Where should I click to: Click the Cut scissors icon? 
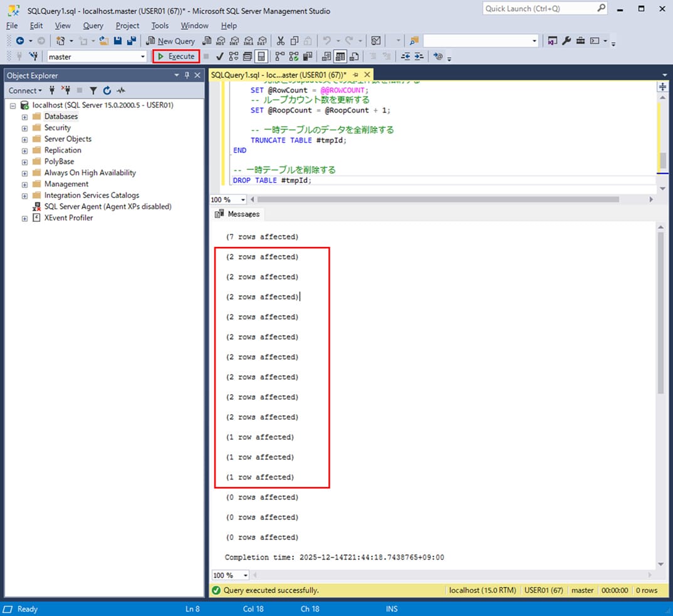click(280, 41)
